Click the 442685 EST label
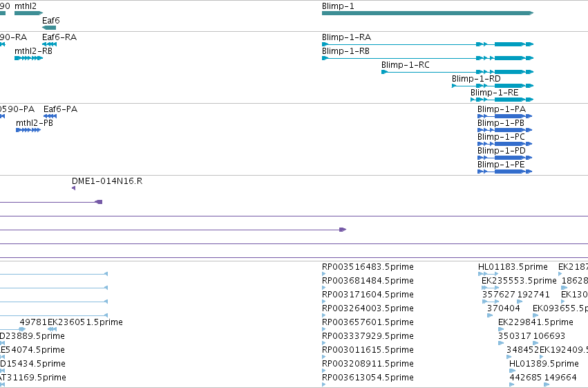 pyautogui.click(x=525, y=378)
